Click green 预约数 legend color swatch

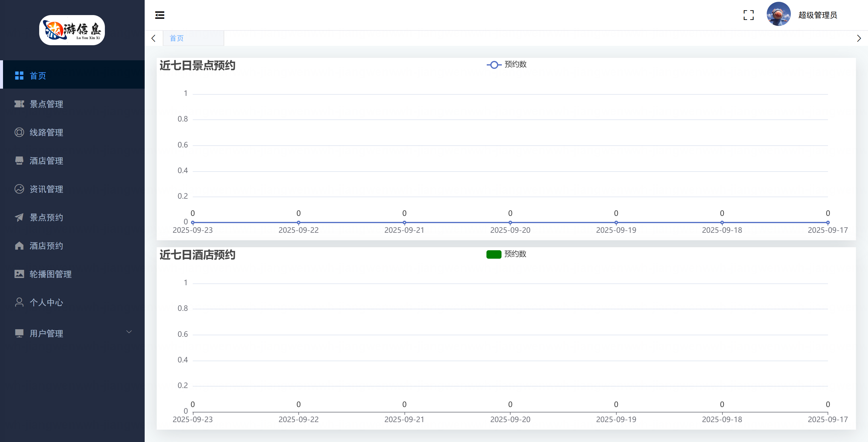[494, 254]
